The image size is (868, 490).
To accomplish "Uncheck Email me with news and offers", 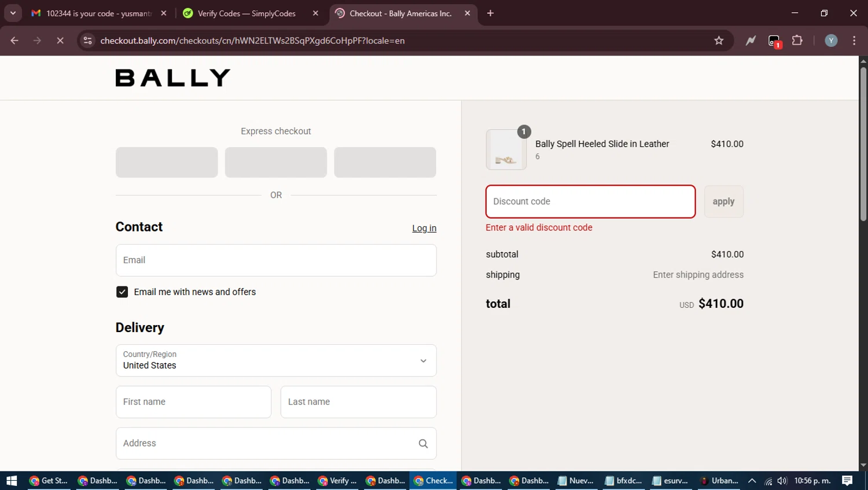I will pos(122,292).
